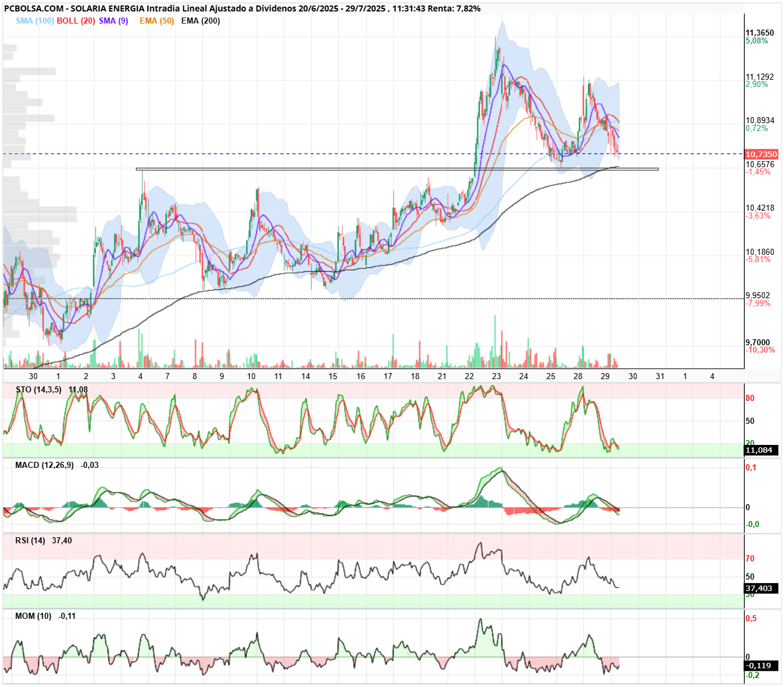Click the 10,1860 price axis label
This screenshot has width=784, height=687.
pyautogui.click(x=760, y=252)
